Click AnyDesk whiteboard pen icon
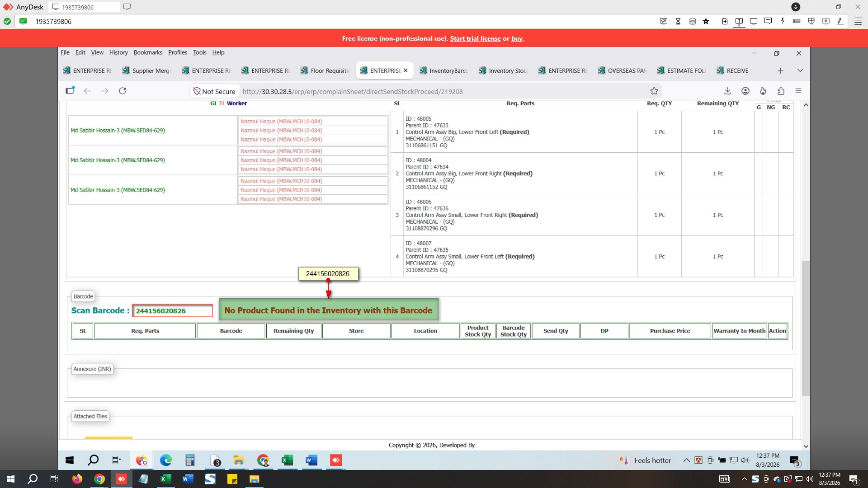This screenshot has height=488, width=868. [x=840, y=21]
